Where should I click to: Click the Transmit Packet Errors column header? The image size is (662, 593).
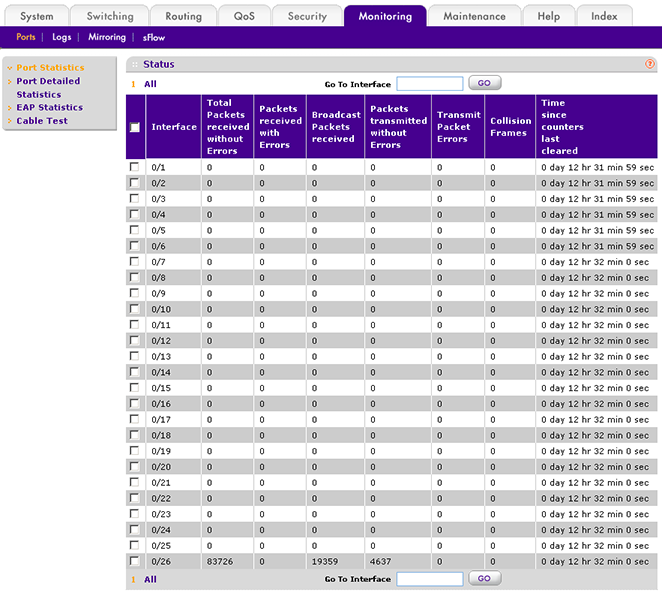[459, 127]
